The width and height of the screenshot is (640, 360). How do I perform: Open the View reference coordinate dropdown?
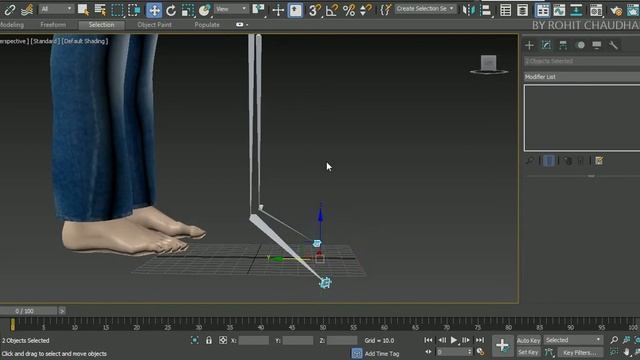231,9
